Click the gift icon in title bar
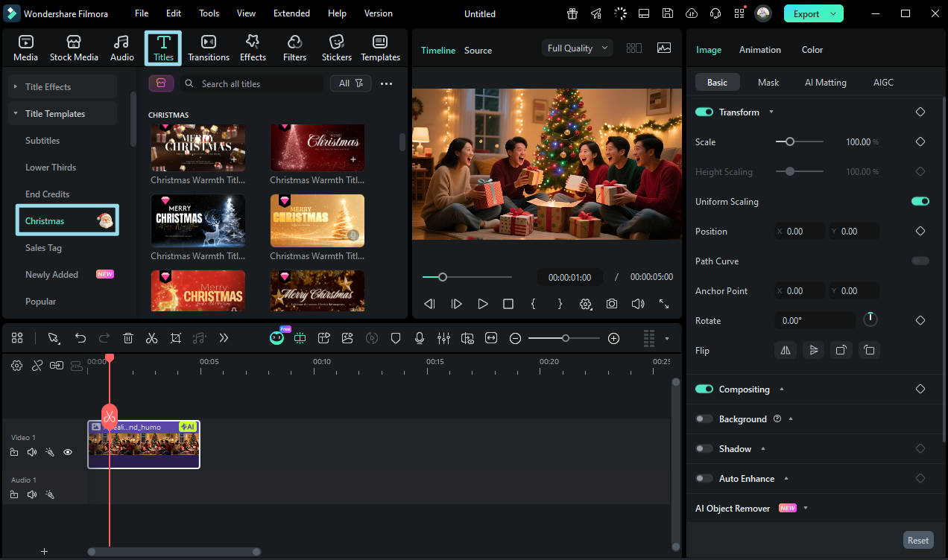 coord(572,13)
